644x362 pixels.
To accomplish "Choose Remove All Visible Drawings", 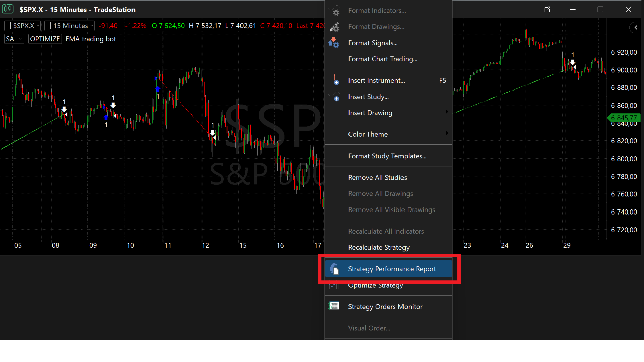I will (389, 209).
